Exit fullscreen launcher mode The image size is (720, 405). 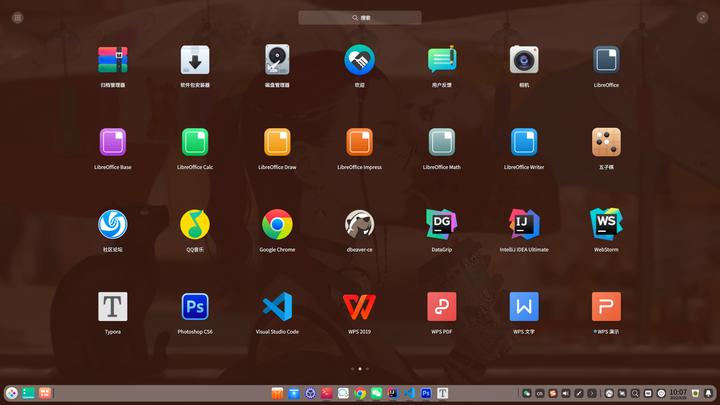point(702,17)
